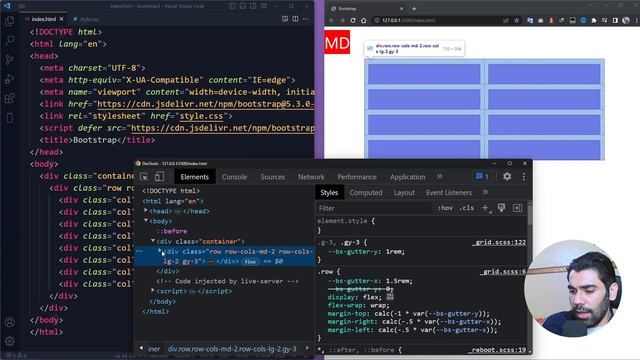This screenshot has width=640, height=360.
Task: Click Chrome reload button
Action: pos(353,20)
